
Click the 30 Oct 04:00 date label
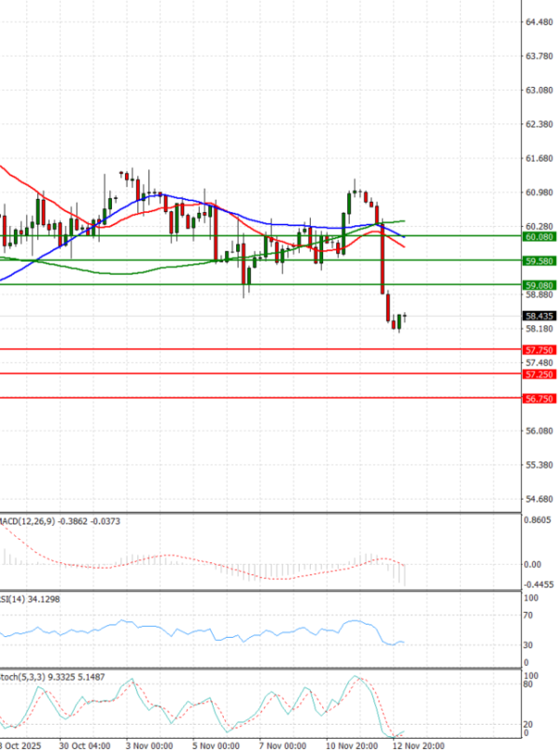coord(85,744)
